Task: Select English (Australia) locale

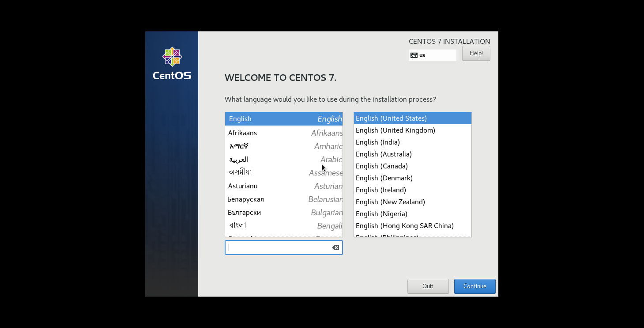Action: [x=413, y=154]
